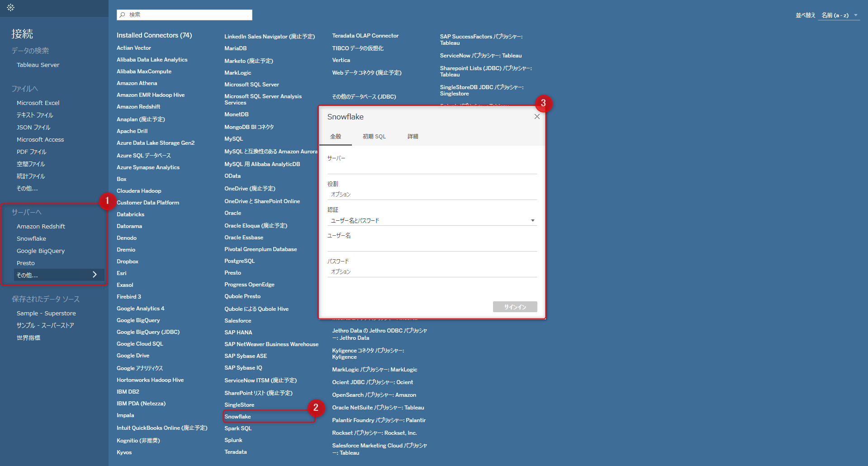Close the Snowflake dialog with X

(537, 117)
